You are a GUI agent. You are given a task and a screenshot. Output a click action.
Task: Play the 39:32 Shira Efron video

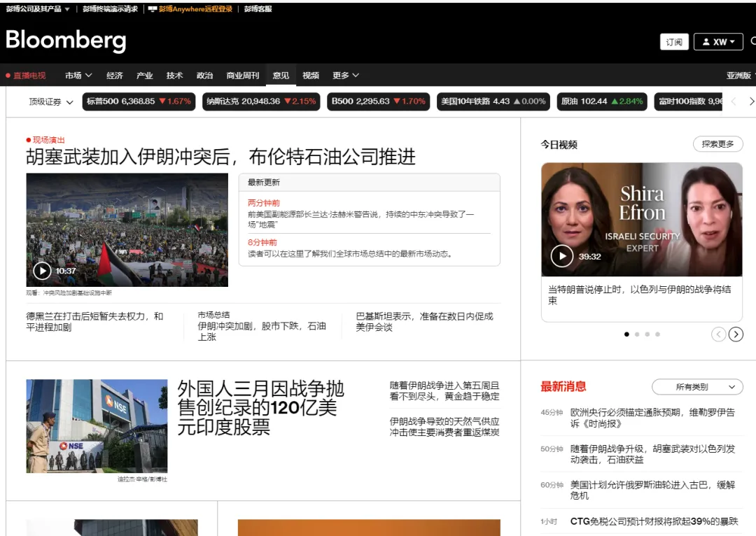tap(561, 256)
